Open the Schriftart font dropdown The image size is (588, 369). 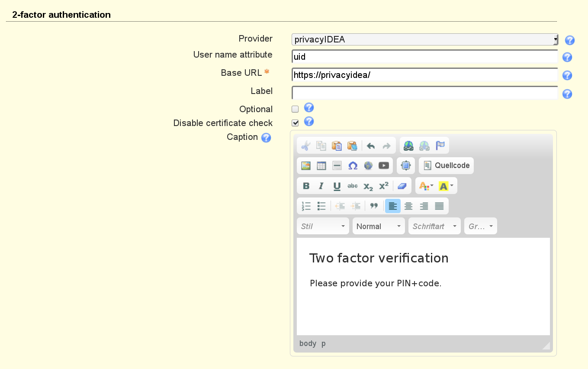(434, 226)
